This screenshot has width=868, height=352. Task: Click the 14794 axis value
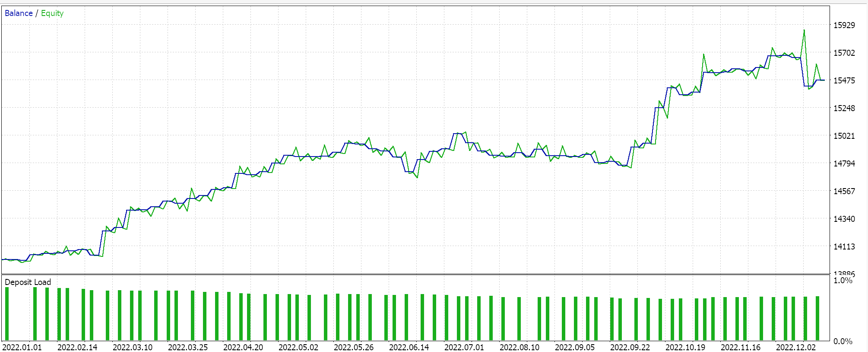pos(844,163)
